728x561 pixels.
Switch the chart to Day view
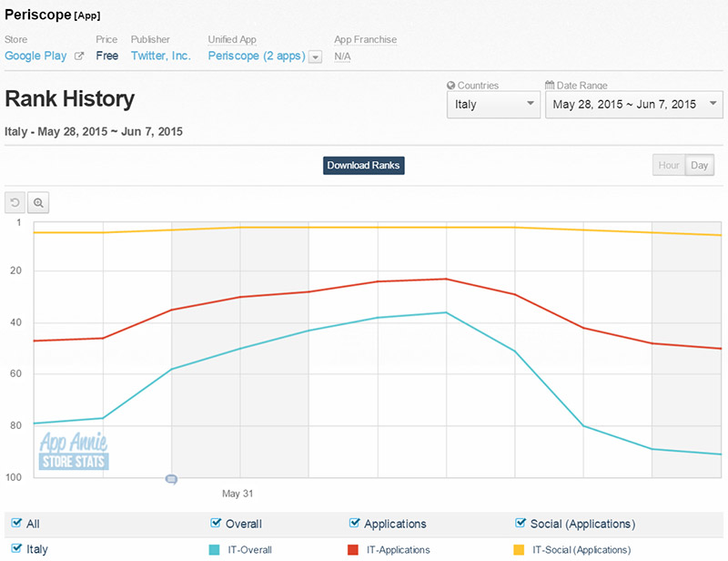[699, 165]
